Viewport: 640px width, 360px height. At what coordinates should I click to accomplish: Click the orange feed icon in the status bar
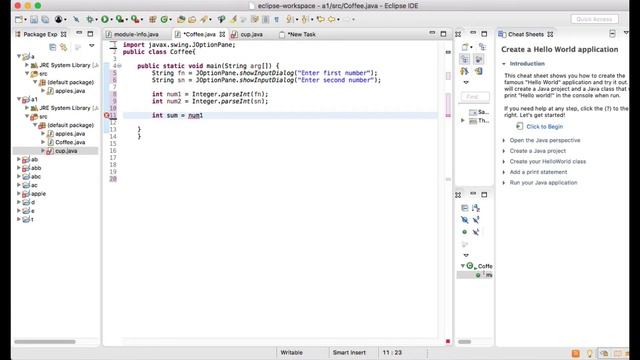576,353
